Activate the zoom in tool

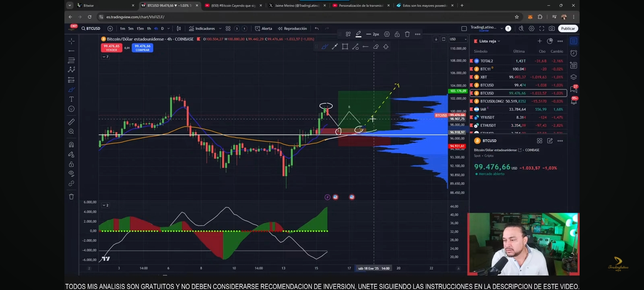[x=71, y=132]
